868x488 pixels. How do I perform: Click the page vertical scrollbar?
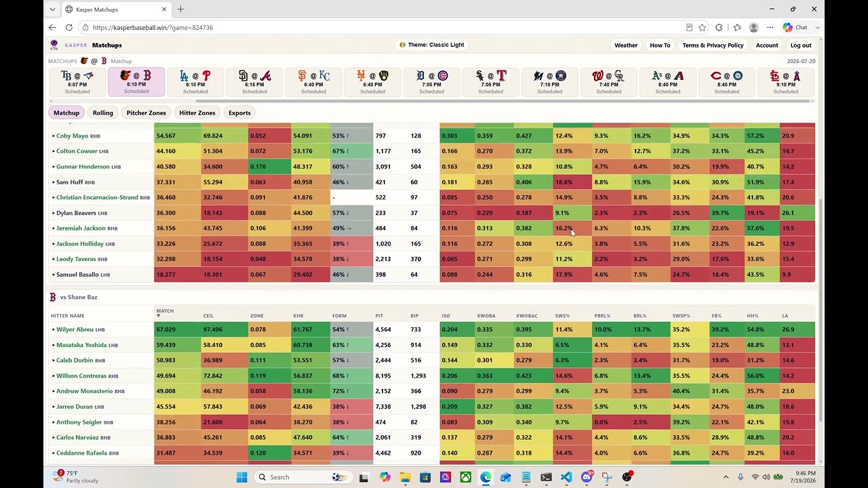[819, 310]
